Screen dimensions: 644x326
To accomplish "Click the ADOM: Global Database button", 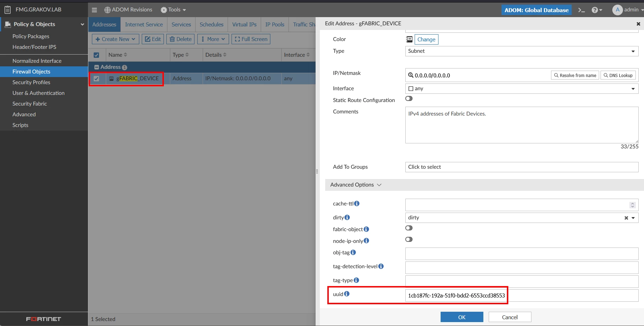I will [536, 10].
